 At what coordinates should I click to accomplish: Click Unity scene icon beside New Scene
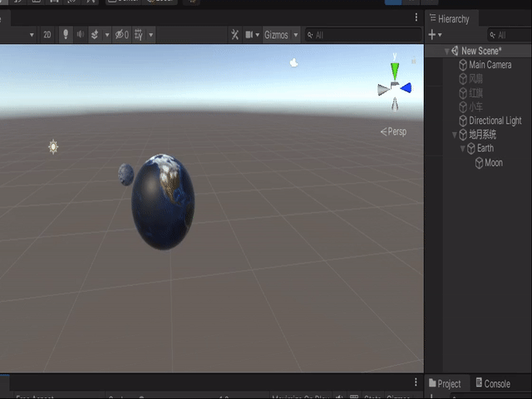(455, 51)
